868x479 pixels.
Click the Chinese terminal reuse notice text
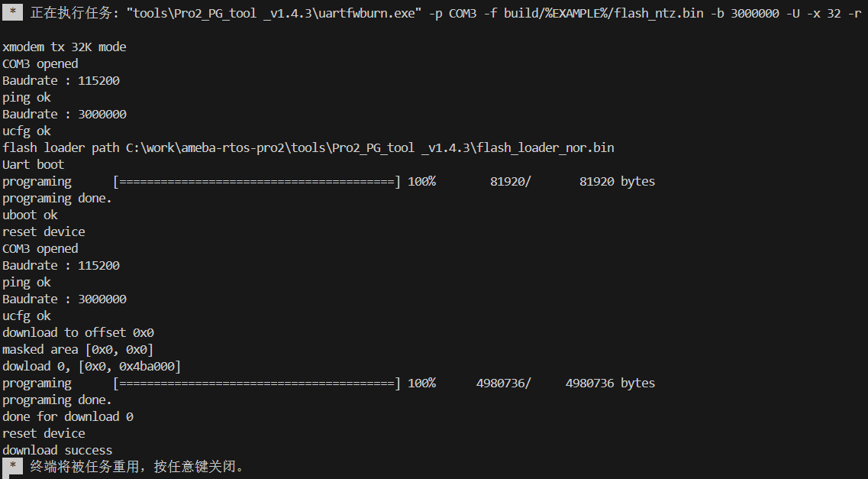pos(137,466)
